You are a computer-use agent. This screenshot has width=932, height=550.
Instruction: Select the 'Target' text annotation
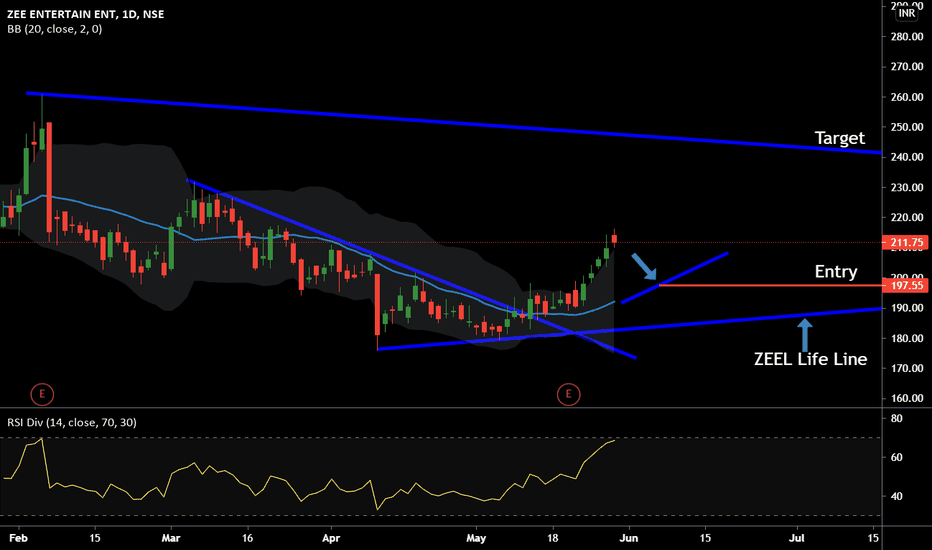839,138
